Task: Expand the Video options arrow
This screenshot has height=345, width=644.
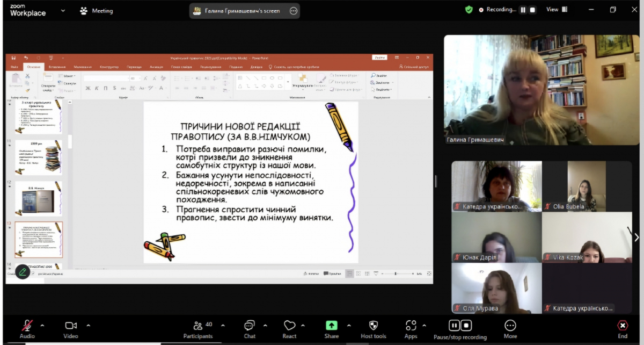Action: coord(89,325)
